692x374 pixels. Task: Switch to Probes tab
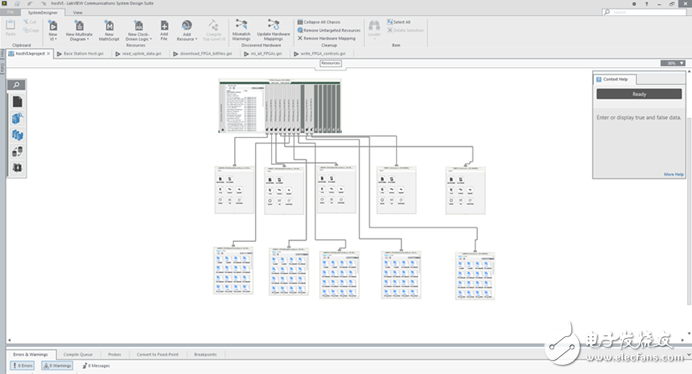click(114, 354)
